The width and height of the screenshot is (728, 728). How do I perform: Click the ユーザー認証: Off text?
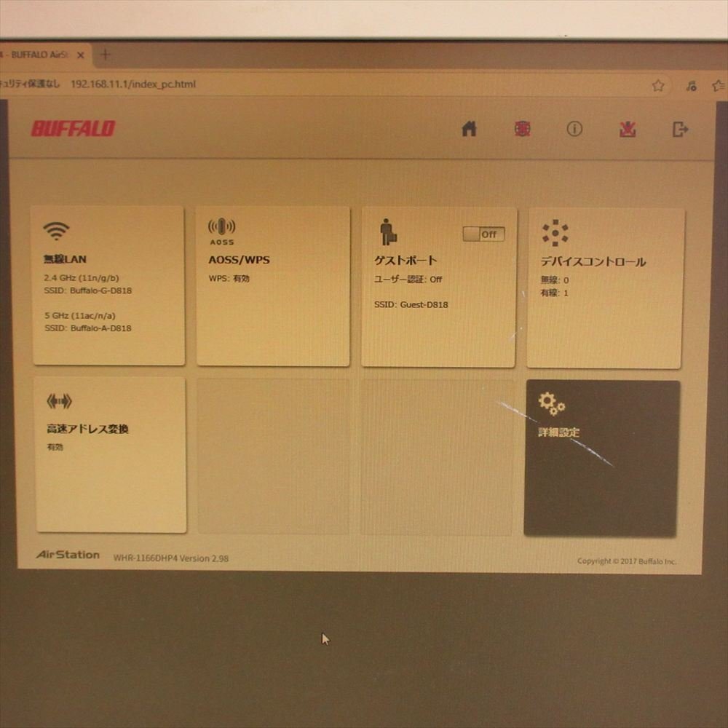(408, 279)
